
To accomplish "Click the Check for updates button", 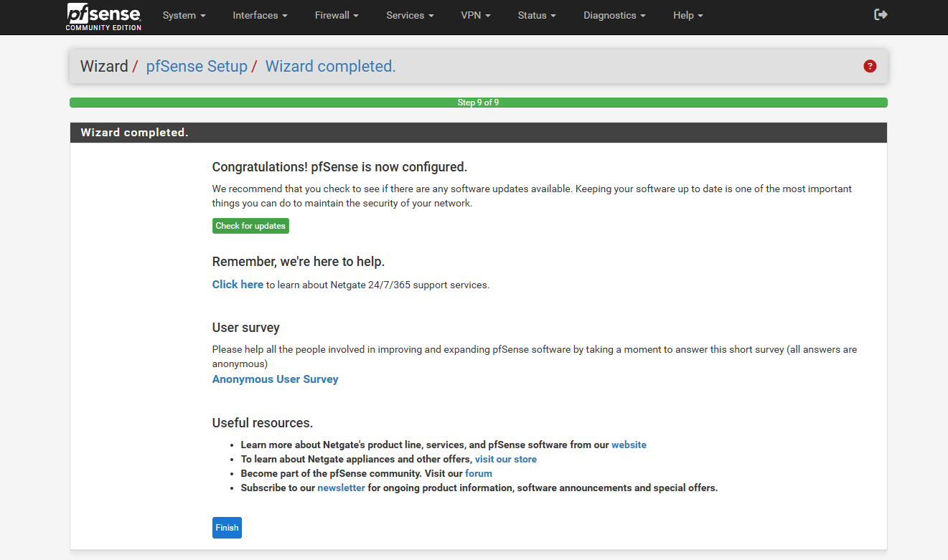I will (250, 226).
